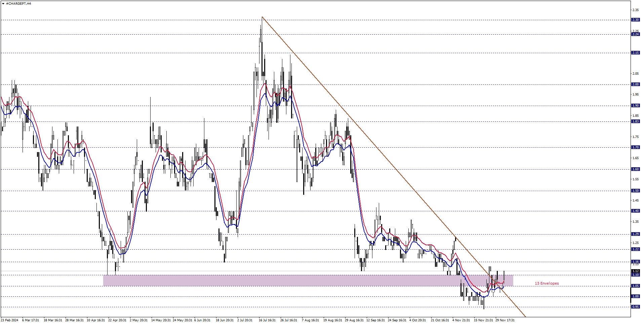Select the pink support zone rectangle
The width and height of the screenshot is (644, 324).
308,281
